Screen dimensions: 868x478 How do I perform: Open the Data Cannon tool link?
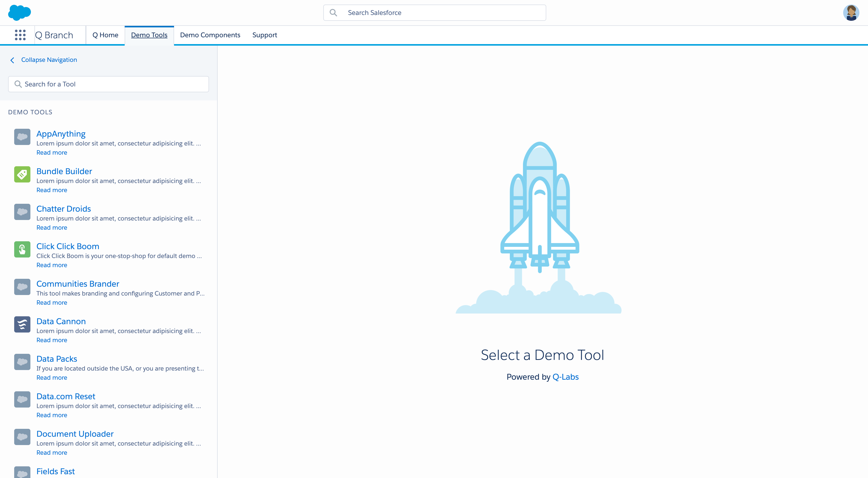[x=61, y=321]
